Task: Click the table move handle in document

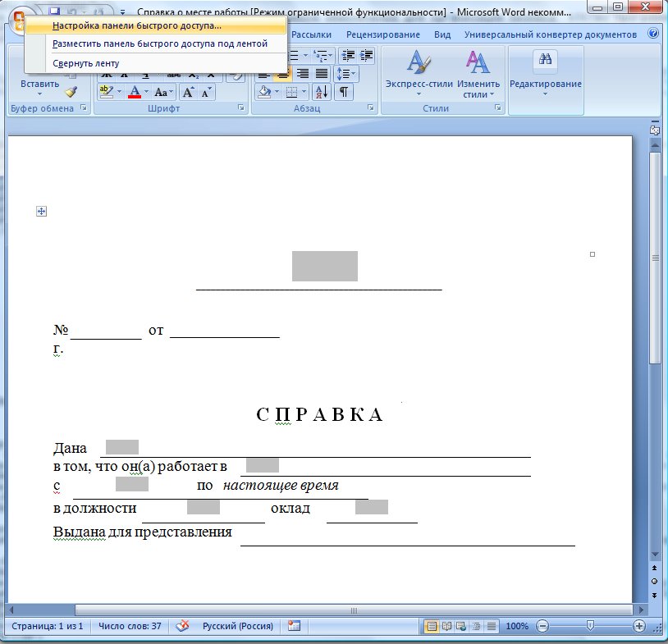Action: coord(41,212)
